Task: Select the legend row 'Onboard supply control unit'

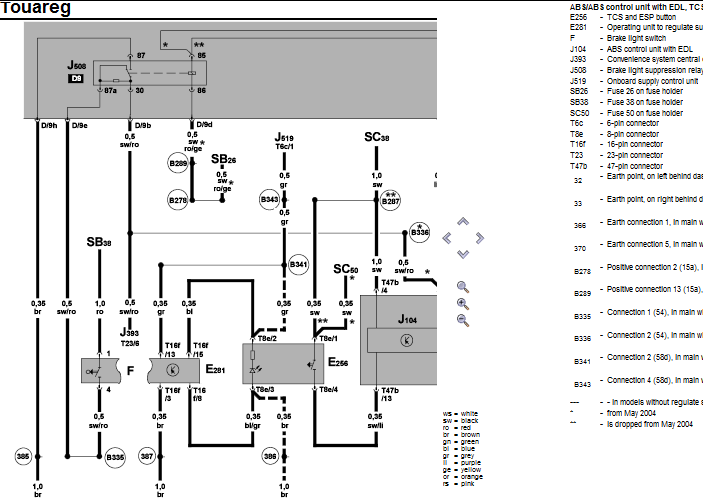Action: click(x=634, y=81)
